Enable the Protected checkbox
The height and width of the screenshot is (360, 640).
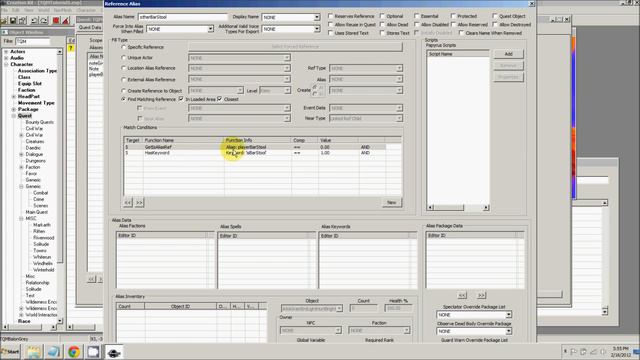pyautogui.click(x=453, y=16)
